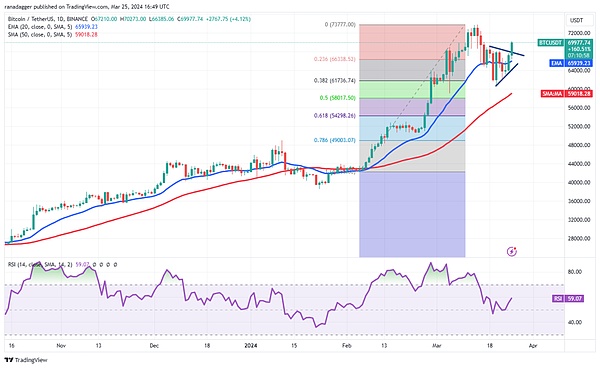Click the 0.786 (49003.07) Fibonacci level label

(x=334, y=140)
